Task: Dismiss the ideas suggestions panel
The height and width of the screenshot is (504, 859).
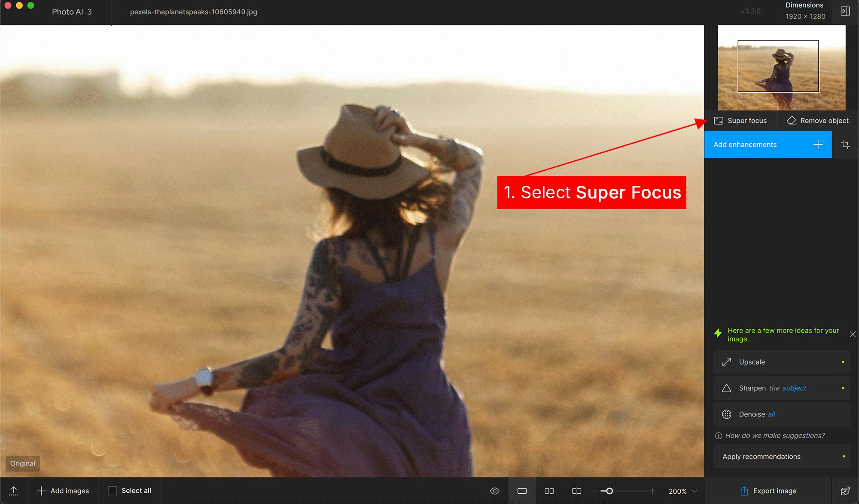Action: (x=852, y=334)
